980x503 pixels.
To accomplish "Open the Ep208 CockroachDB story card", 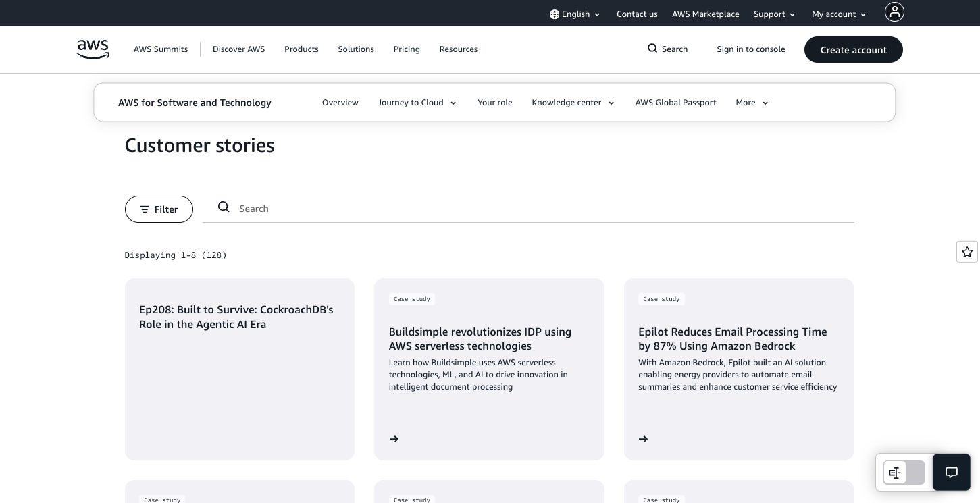I will (x=240, y=369).
